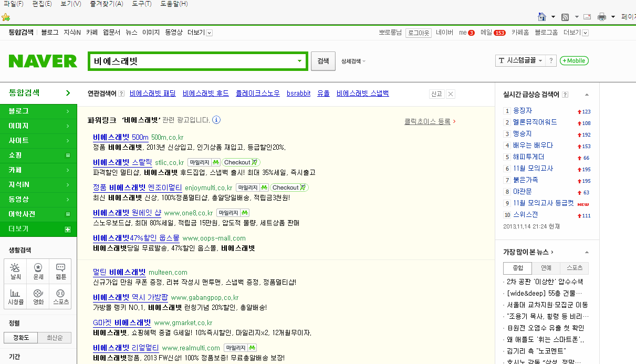Click the 로그아웃 button
This screenshot has height=364, width=636.
419,33
